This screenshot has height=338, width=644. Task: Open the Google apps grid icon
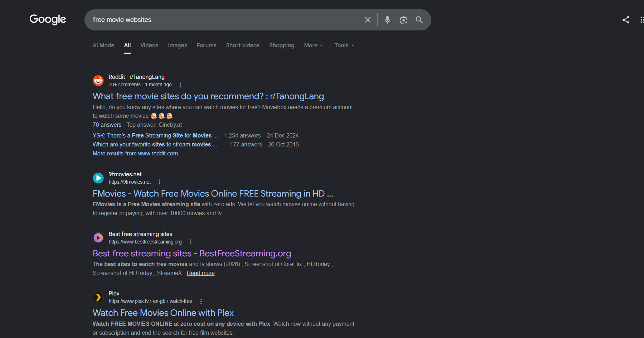(x=641, y=20)
